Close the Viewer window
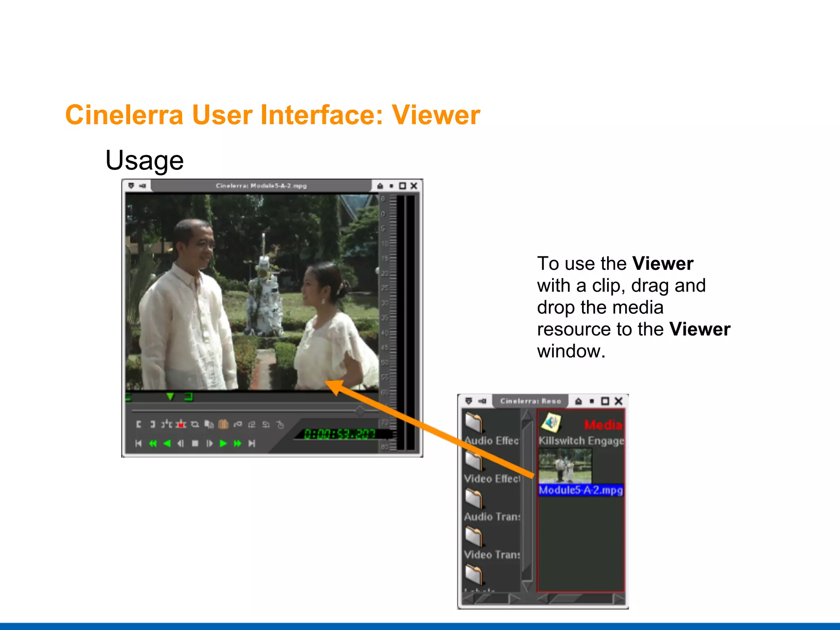Viewport: 840px width, 630px height. [x=414, y=186]
